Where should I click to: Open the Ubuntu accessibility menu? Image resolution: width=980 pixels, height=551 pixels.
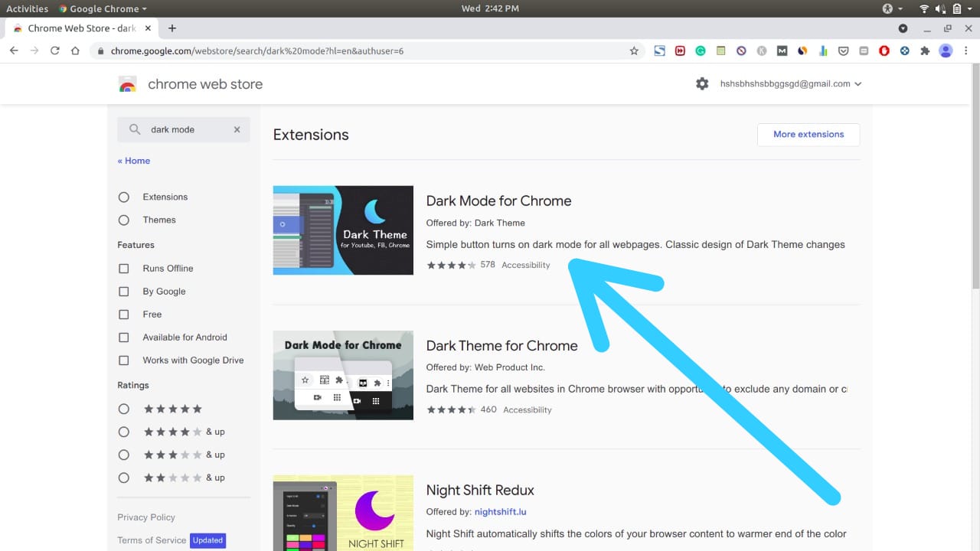(892, 8)
